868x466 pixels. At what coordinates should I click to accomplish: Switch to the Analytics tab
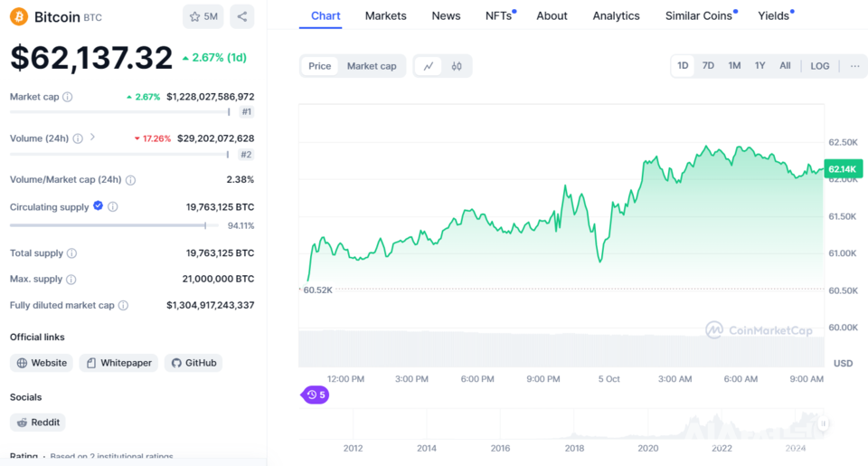click(x=616, y=15)
